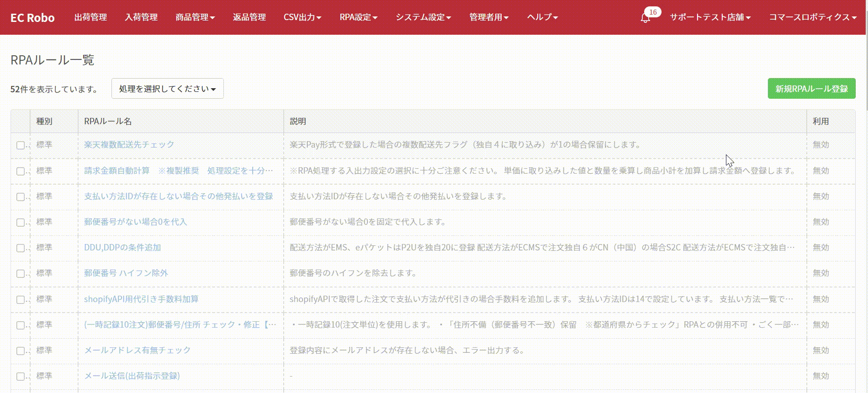Open rule メールアドレス有無チェック
Screen dimensions: 868x393
(138, 350)
